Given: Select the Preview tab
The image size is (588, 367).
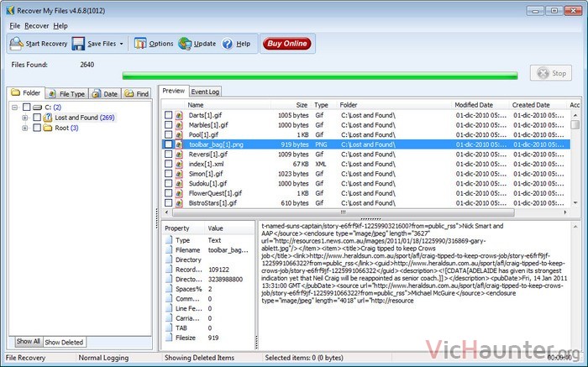Looking at the screenshot, I should click(x=173, y=91).
